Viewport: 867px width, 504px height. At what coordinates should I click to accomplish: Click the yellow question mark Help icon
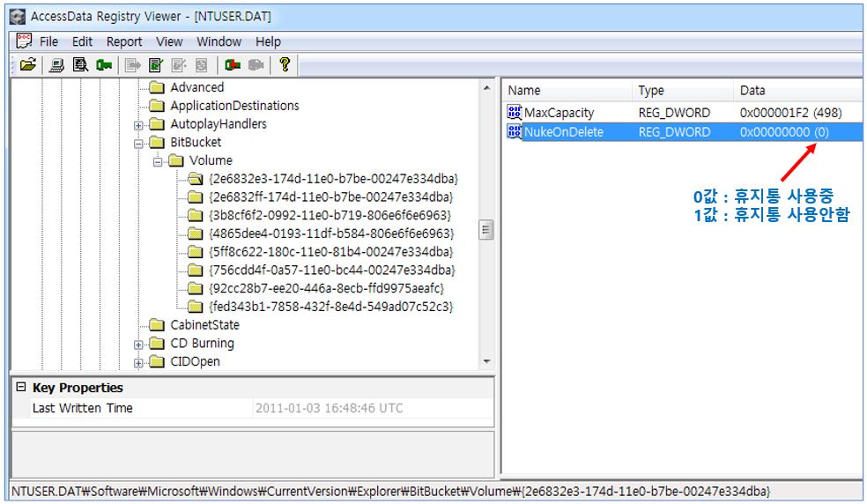285,64
